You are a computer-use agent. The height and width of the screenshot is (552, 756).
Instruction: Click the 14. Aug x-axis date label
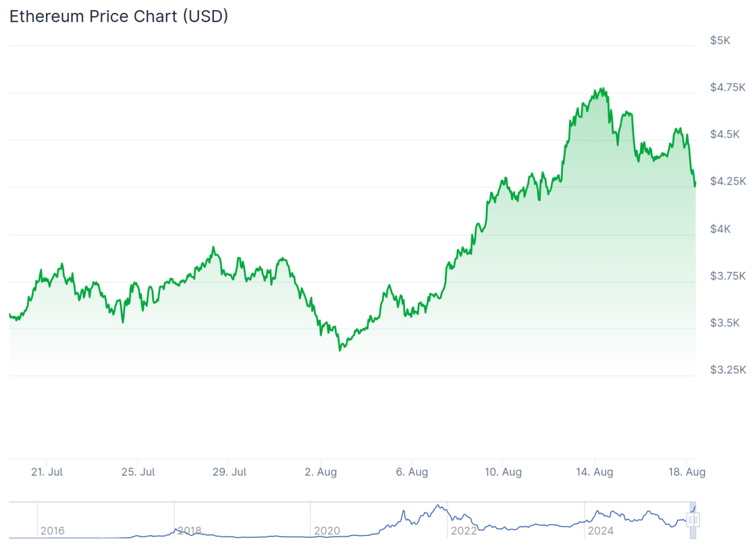point(595,472)
